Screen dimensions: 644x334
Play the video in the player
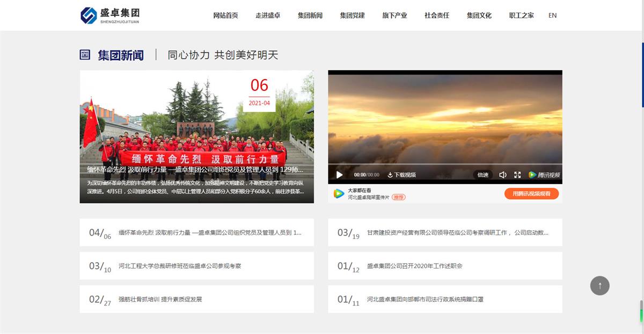(x=339, y=175)
